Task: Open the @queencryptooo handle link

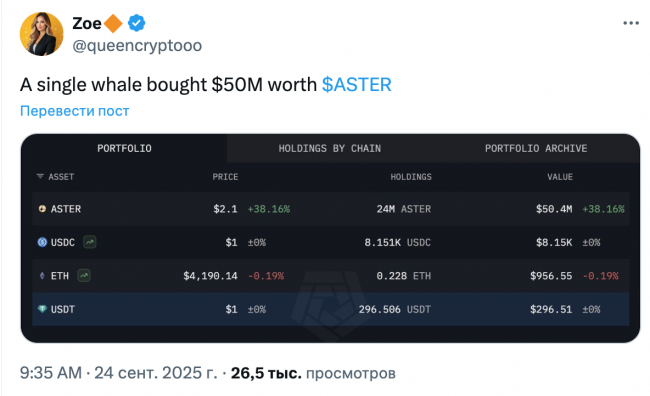Action: pyautogui.click(x=137, y=45)
